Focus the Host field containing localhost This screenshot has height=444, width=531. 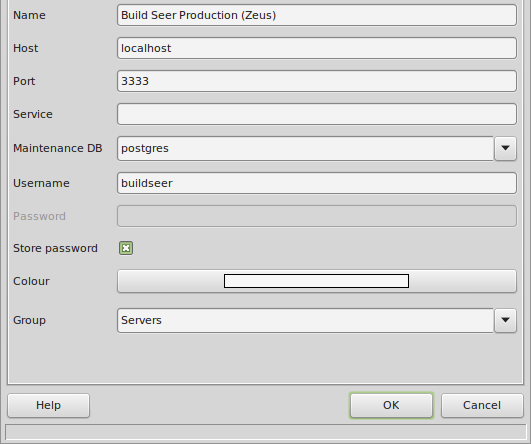click(317, 48)
